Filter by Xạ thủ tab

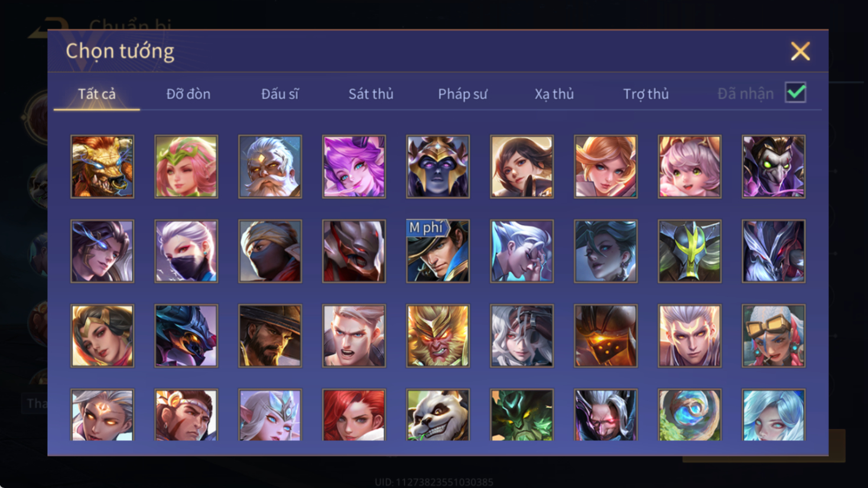[554, 94]
